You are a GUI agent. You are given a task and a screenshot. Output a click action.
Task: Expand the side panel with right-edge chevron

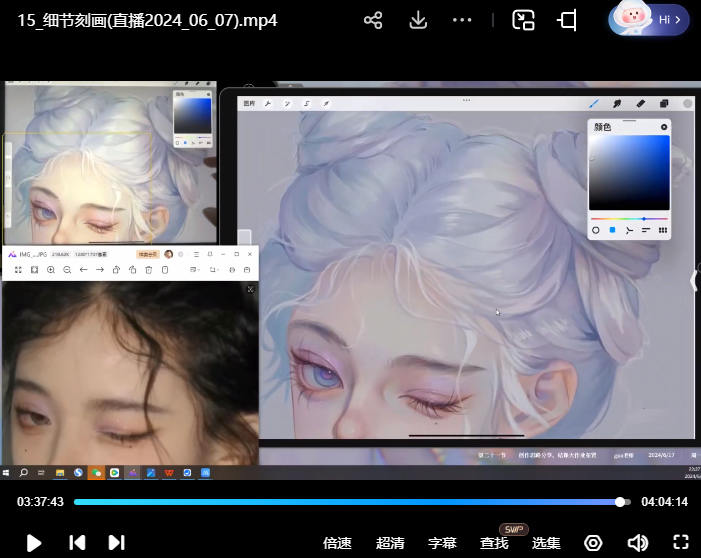coord(695,281)
